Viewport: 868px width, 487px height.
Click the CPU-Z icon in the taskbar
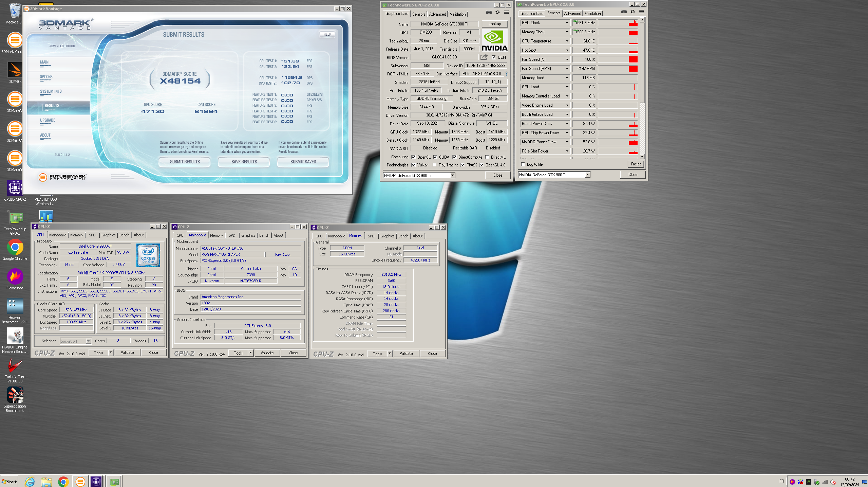coord(96,482)
